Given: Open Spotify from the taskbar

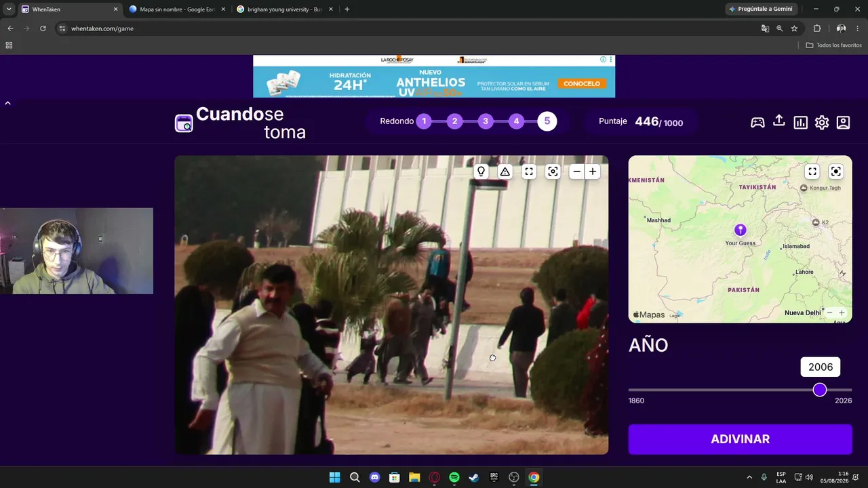Looking at the screenshot, I should (454, 477).
